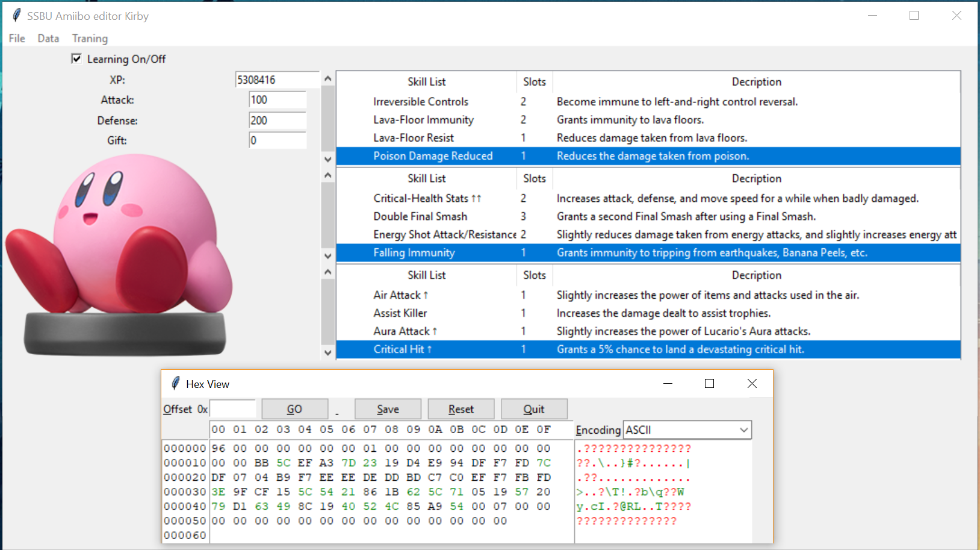Select the Lava-Floor Resist skill
Image resolution: width=980 pixels, height=550 pixels.
(x=648, y=138)
